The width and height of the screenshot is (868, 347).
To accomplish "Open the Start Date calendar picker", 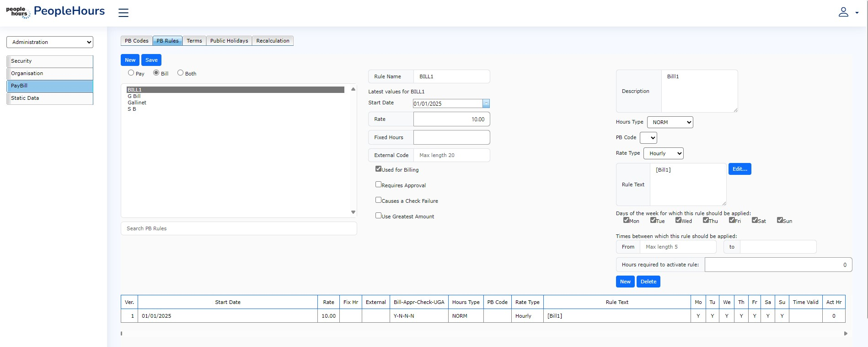I will click(x=486, y=104).
